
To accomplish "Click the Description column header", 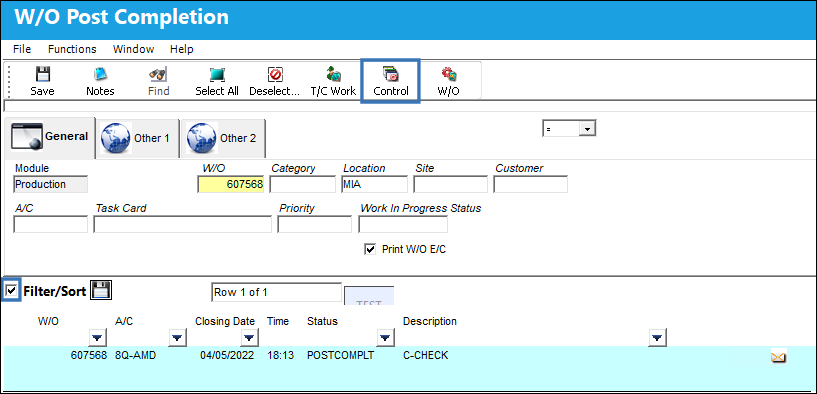I will pyautogui.click(x=430, y=321).
